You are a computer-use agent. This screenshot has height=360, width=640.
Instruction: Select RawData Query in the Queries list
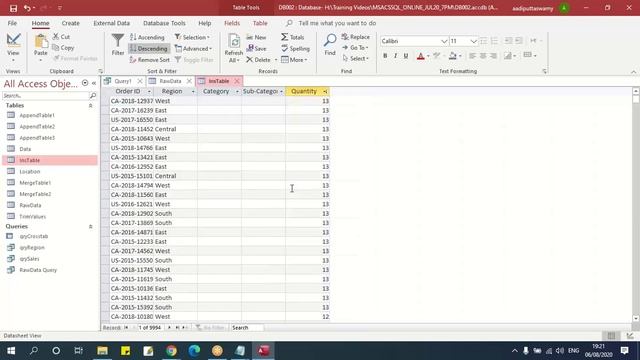38,270
